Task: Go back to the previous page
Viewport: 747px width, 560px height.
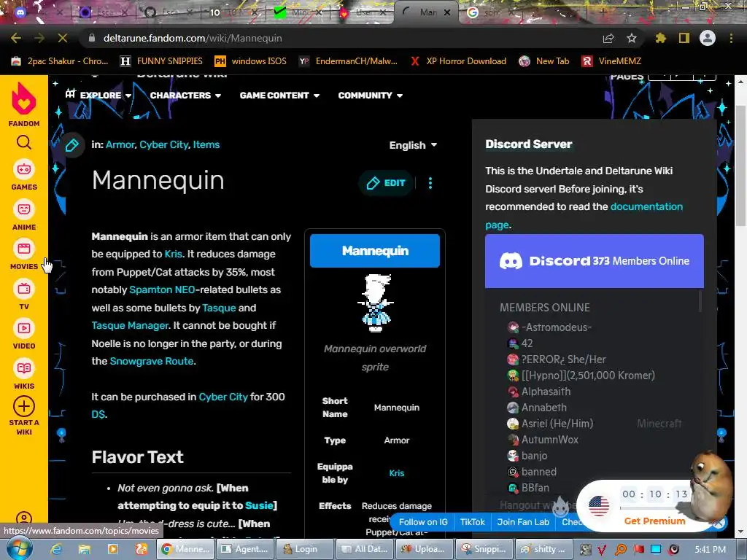Action: pyautogui.click(x=16, y=38)
